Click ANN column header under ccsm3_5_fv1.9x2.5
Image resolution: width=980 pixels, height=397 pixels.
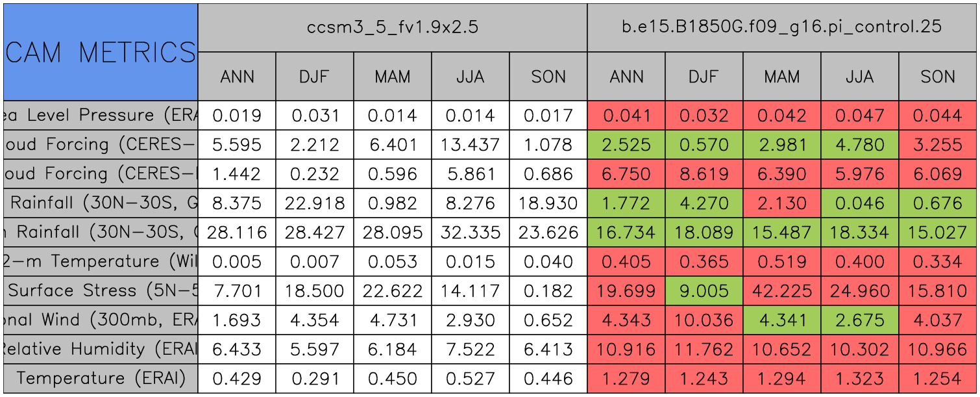point(237,77)
